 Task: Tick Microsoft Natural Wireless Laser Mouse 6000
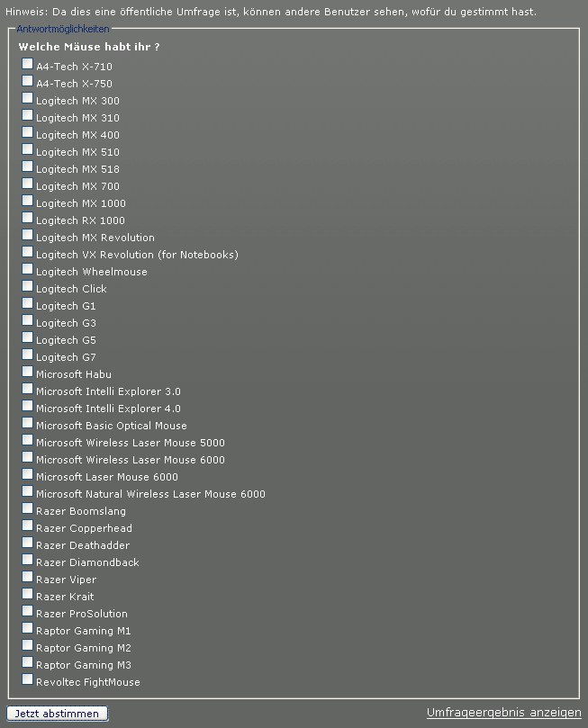[27, 491]
